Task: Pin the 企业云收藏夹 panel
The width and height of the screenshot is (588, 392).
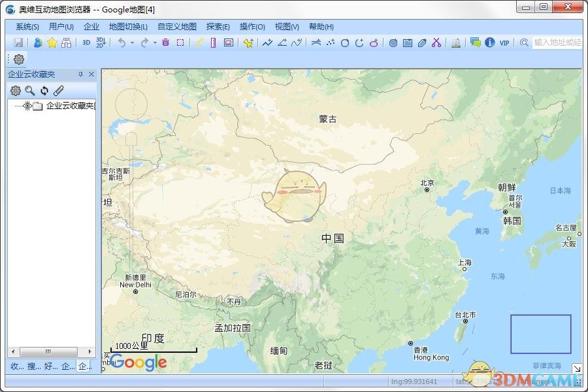Action: 81,74
